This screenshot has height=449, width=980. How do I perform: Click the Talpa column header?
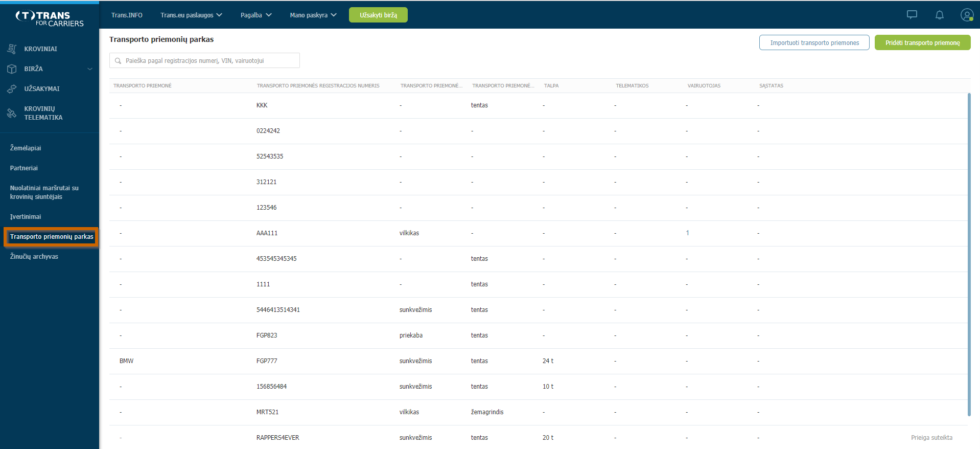click(551, 86)
